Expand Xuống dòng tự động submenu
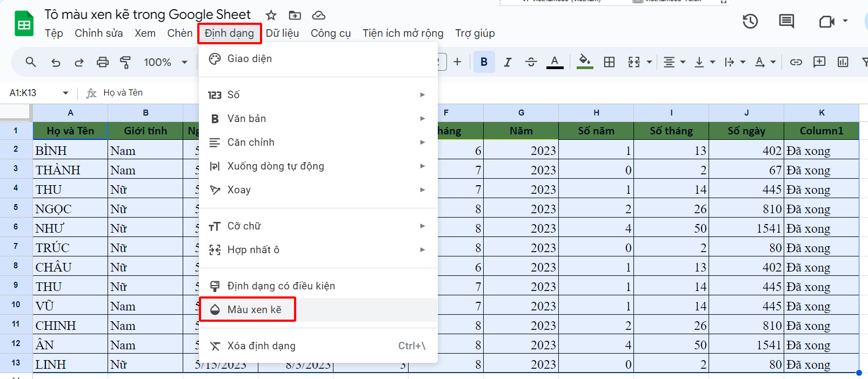The height and width of the screenshot is (379, 868). pyautogui.click(x=318, y=166)
